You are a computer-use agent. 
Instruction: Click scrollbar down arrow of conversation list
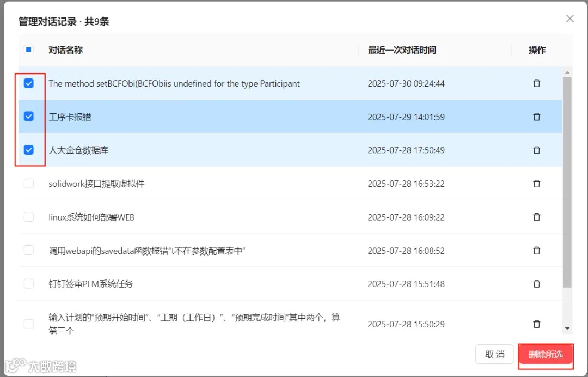tap(567, 329)
